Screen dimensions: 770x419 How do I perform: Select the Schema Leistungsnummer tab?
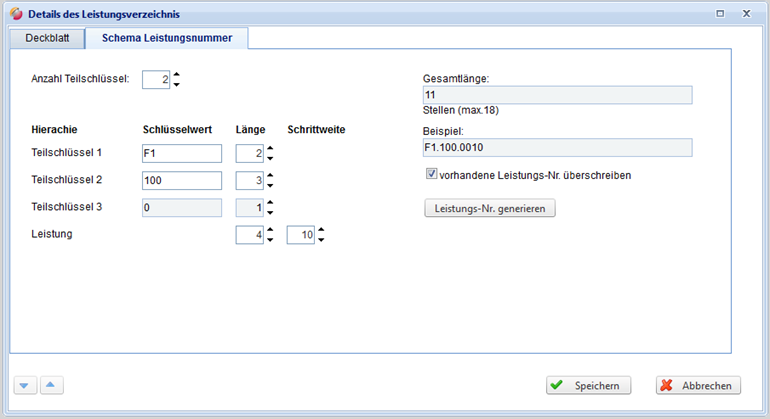pyautogui.click(x=167, y=38)
